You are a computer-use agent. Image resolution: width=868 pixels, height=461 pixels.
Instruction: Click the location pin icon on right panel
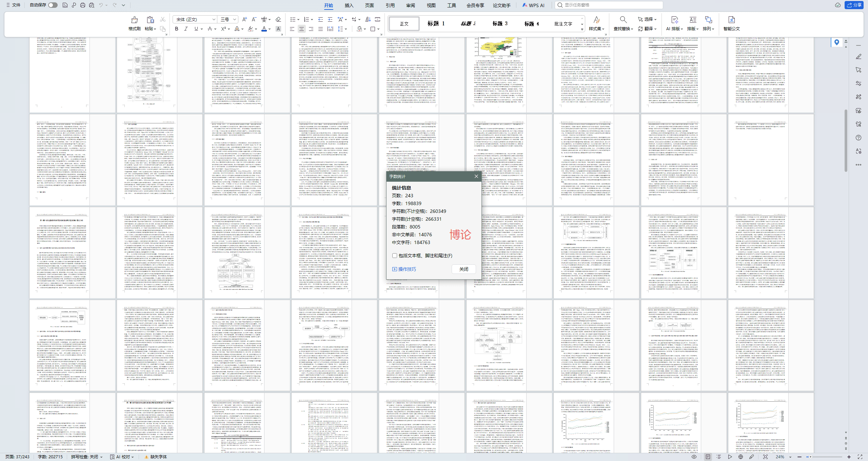pos(837,42)
